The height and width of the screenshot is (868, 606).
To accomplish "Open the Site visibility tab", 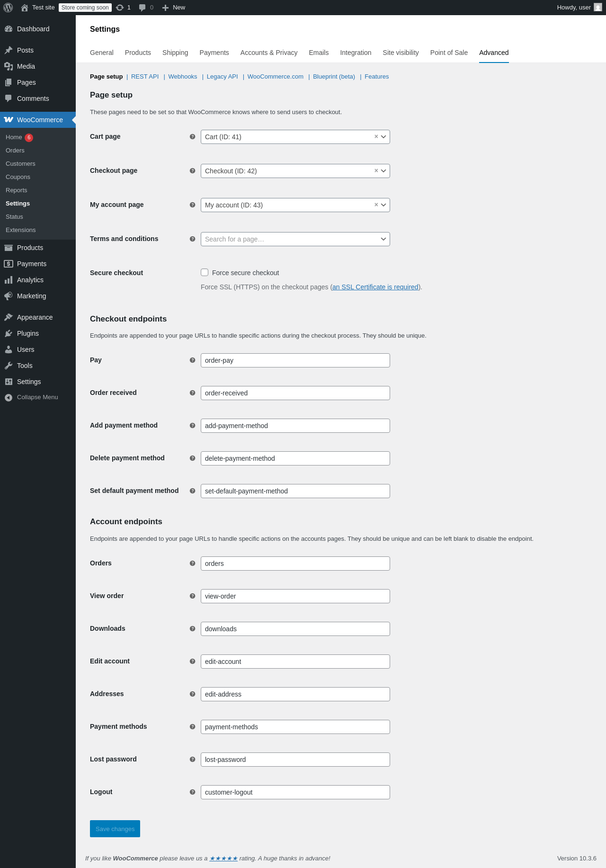I will point(401,53).
